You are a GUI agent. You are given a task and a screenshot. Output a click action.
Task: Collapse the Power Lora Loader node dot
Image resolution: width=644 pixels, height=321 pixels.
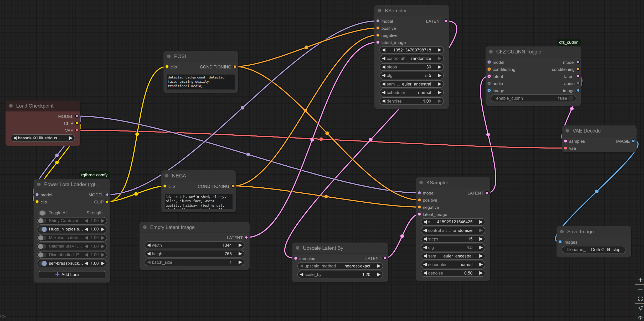coord(39,184)
